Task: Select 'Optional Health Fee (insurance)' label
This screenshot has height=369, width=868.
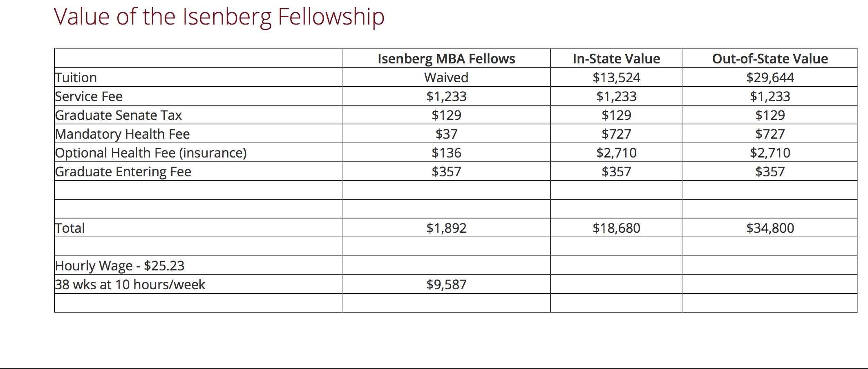Action: (x=151, y=153)
